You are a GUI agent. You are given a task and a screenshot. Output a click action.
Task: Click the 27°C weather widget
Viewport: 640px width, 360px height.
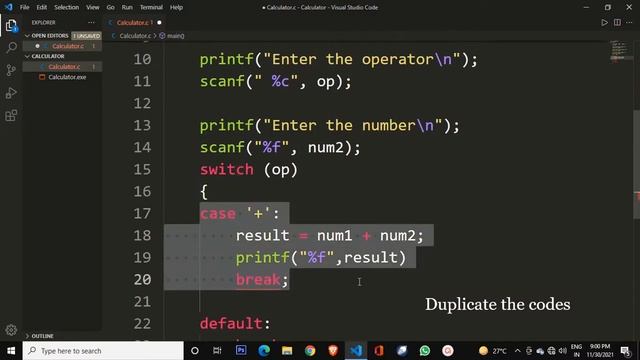click(493, 351)
